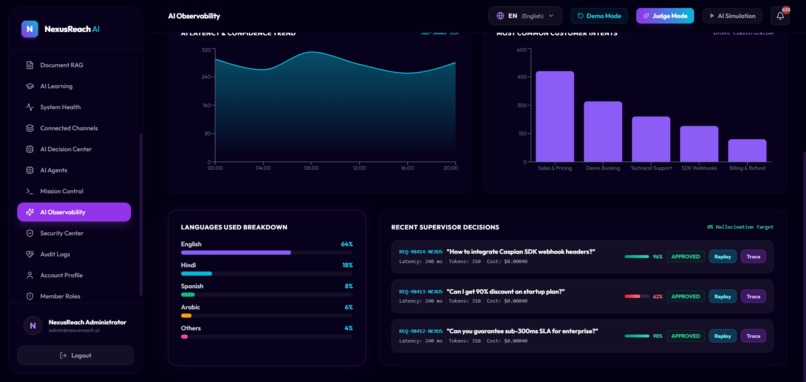Viewport: 806px width, 382px height.
Task: Click the globe icon in language selector
Action: [500, 16]
